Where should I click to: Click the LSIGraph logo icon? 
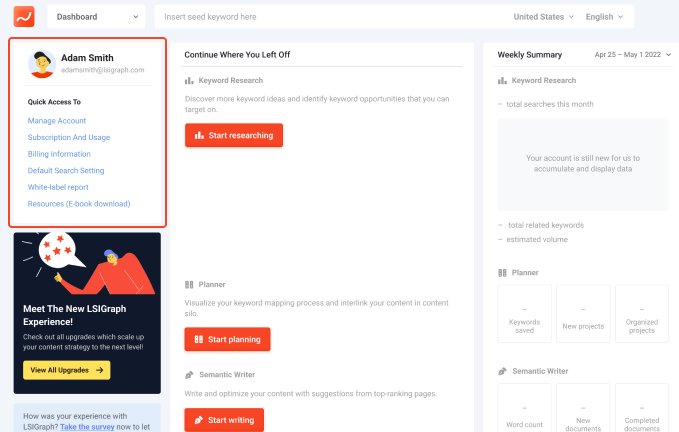click(x=24, y=16)
